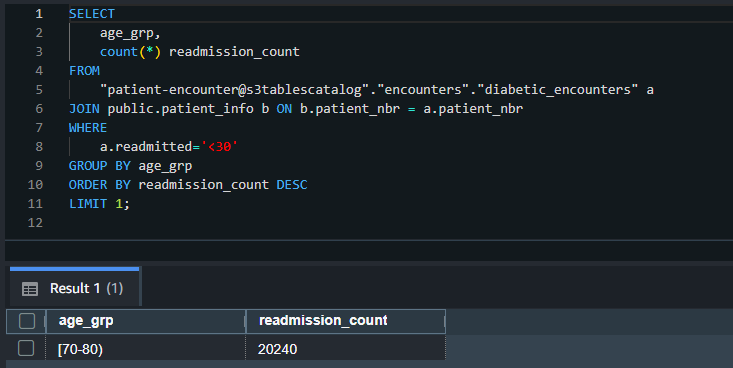Click the table icon beside Result 1
Screen dimensions: 733x368
click(30, 289)
